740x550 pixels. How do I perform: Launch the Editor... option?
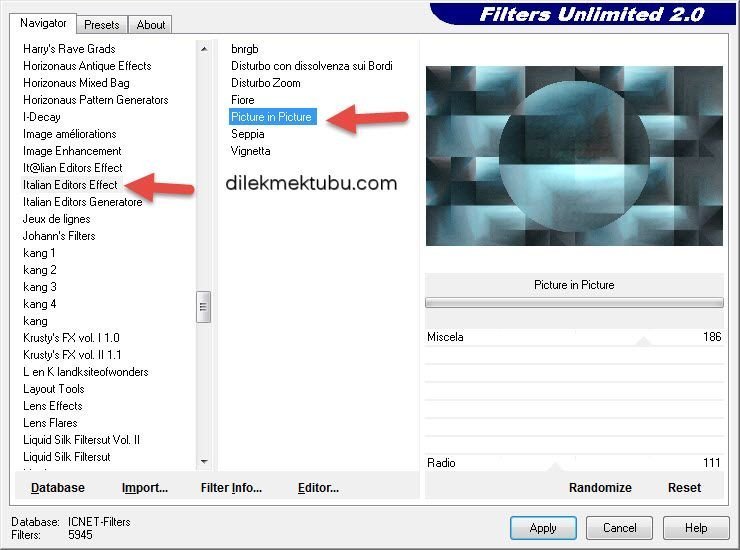tap(318, 488)
